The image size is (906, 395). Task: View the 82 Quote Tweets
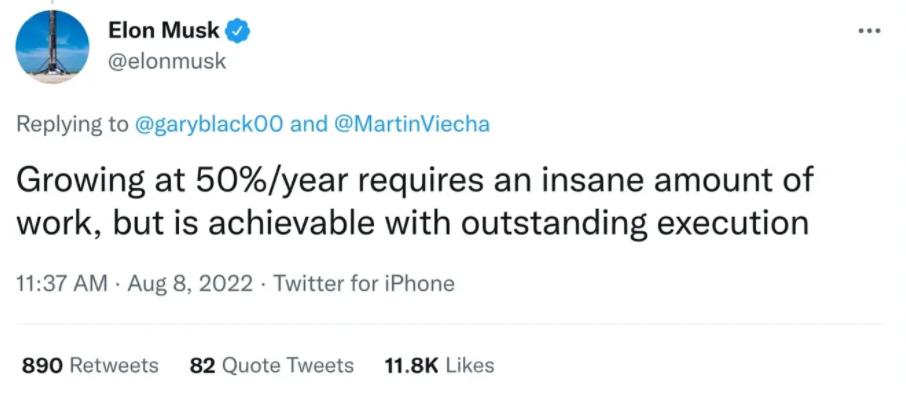click(x=272, y=366)
